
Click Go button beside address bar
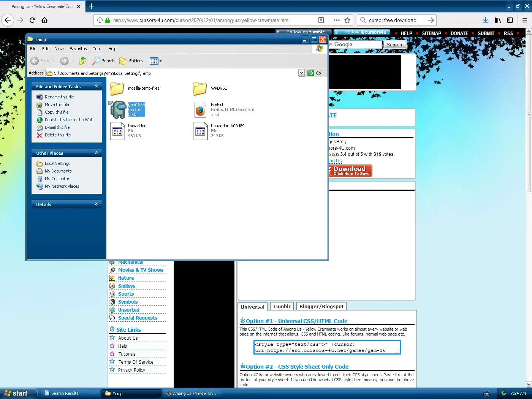pos(315,73)
